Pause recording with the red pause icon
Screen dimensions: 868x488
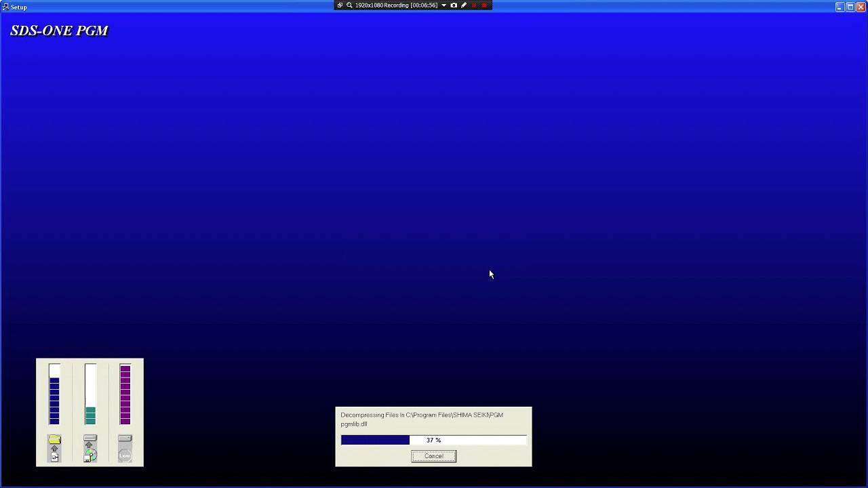[x=474, y=5]
